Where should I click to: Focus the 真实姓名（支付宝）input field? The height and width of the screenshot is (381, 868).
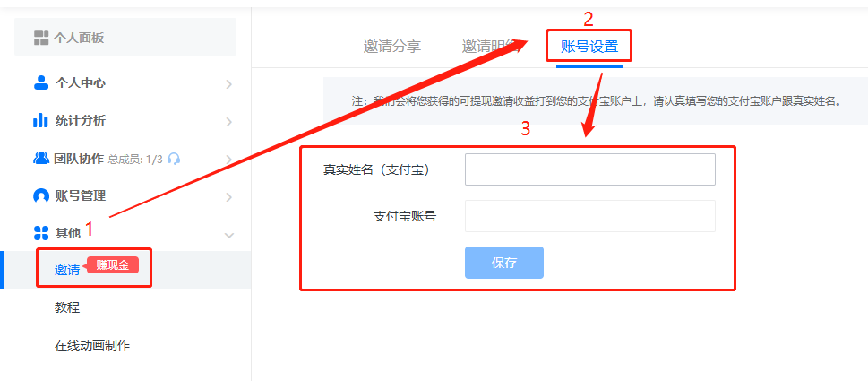coord(590,169)
